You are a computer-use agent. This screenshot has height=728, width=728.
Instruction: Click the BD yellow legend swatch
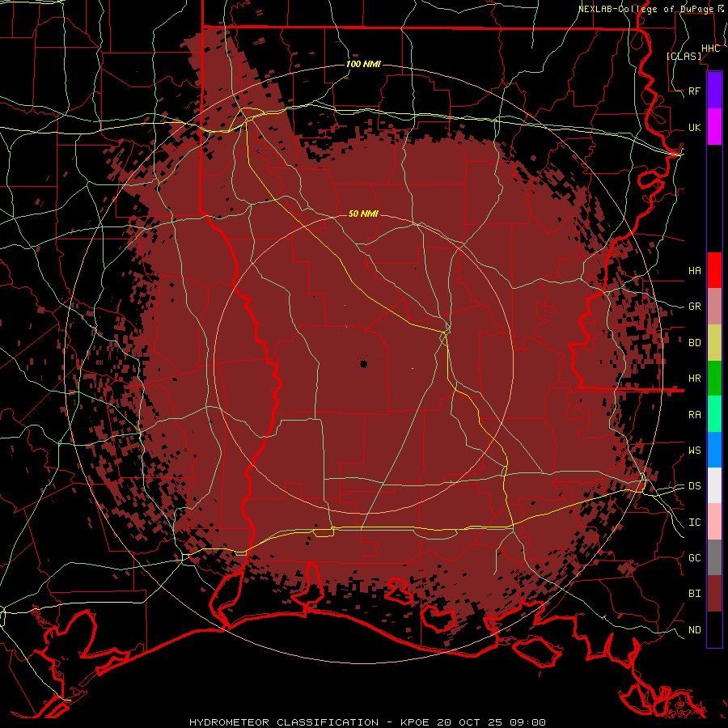click(714, 343)
